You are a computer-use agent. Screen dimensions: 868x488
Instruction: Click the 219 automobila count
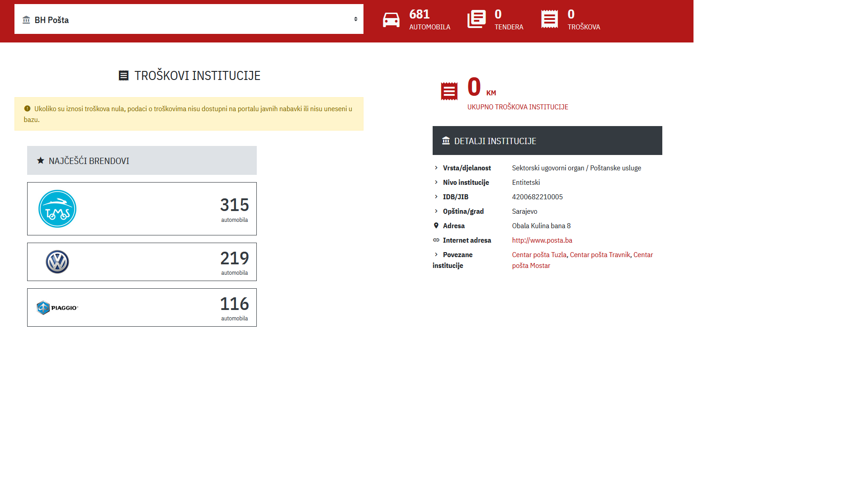pyautogui.click(x=234, y=263)
